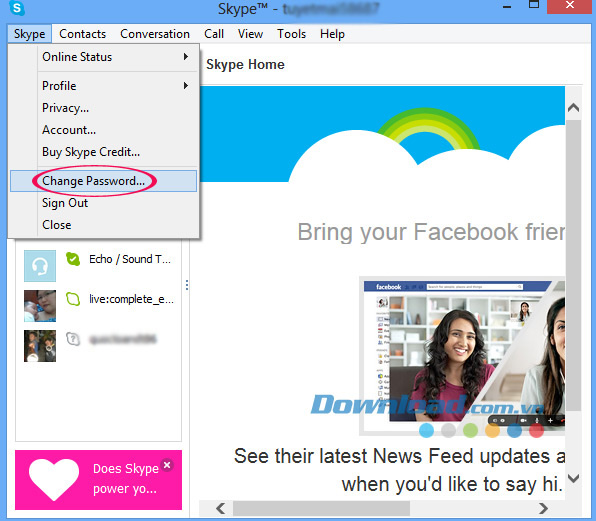Click the horizontal scrollbar right arrow

(544, 508)
